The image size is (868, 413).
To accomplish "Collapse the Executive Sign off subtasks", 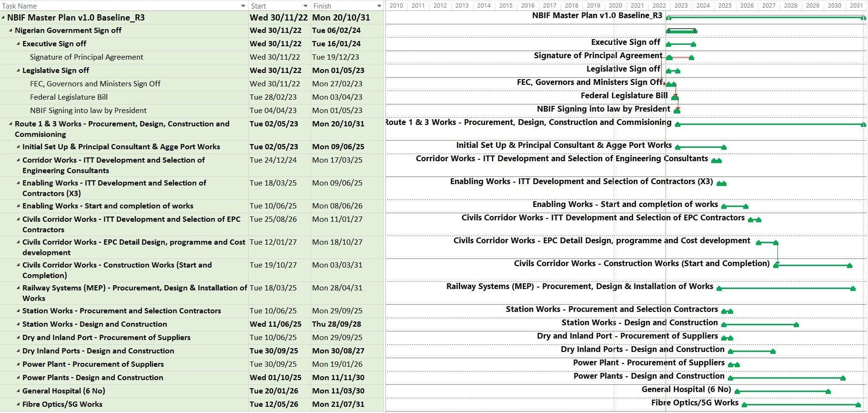I will tap(19, 44).
